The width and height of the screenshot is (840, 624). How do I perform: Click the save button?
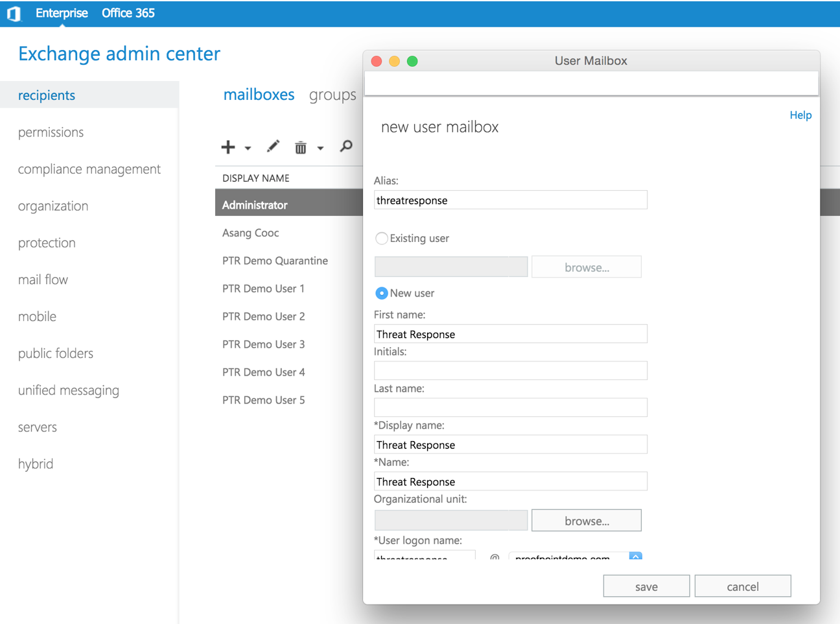[x=646, y=586]
